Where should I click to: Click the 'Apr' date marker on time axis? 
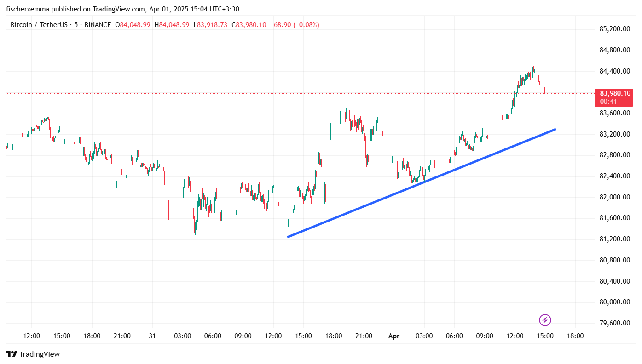[x=394, y=336]
